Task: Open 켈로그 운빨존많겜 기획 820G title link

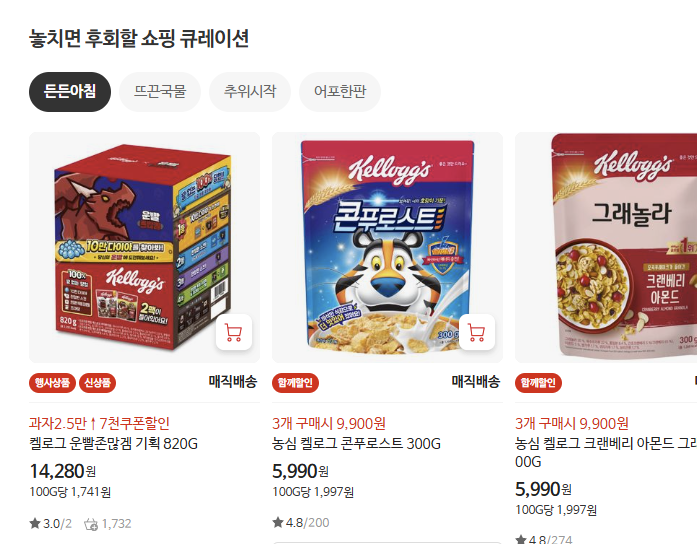Action: (113, 444)
